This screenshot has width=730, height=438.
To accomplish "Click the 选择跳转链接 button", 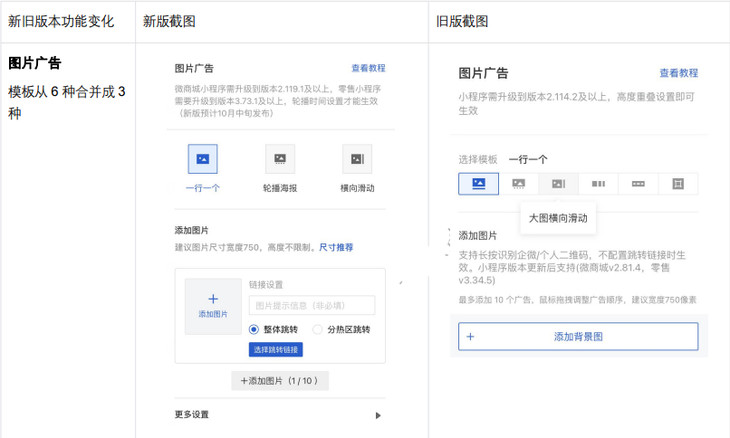I will [x=275, y=349].
